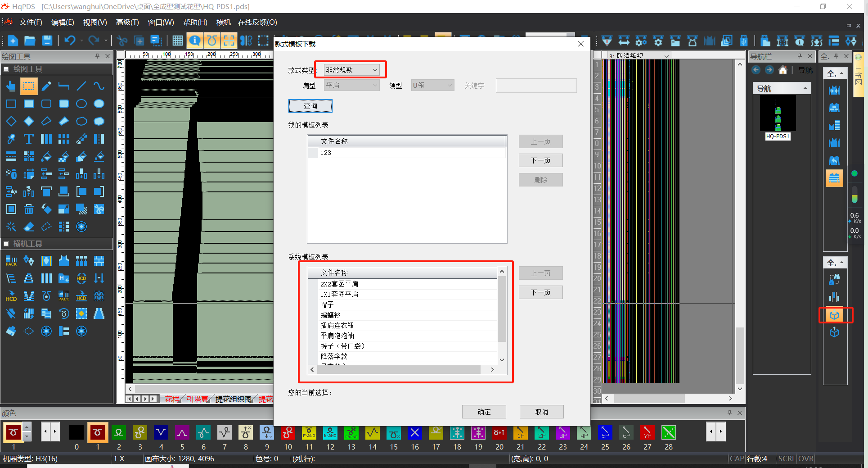Pin the 颜色 panel
868x468 pixels.
coord(729,413)
